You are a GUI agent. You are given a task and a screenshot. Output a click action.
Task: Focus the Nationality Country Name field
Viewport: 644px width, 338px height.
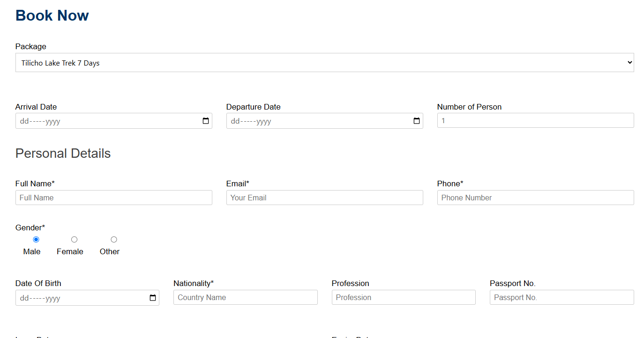pyautogui.click(x=245, y=297)
